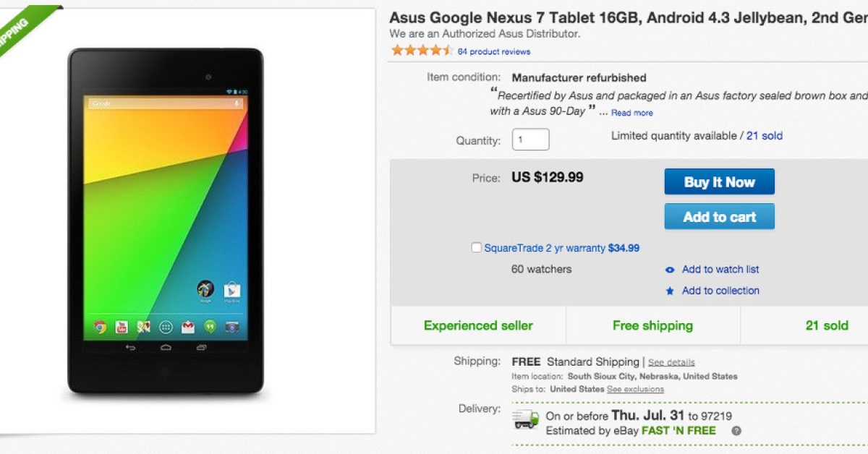
Task: Tap the Chrome icon on tablet screen
Action: pyautogui.click(x=101, y=327)
